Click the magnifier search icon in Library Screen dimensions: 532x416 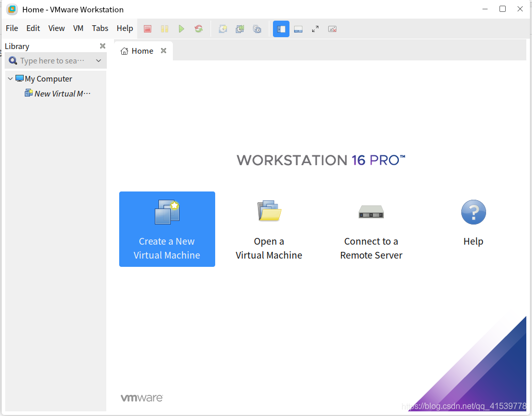13,61
